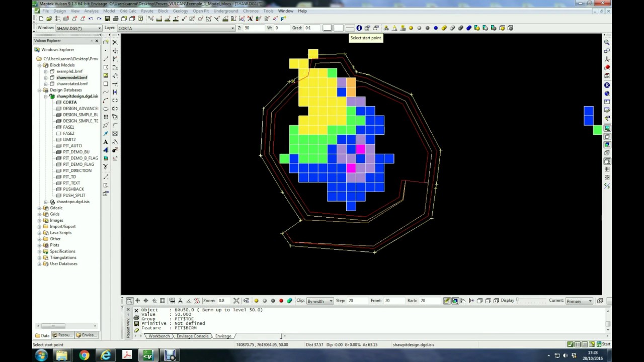644x362 pixels.
Task: Open the Design menu
Action: (59, 11)
